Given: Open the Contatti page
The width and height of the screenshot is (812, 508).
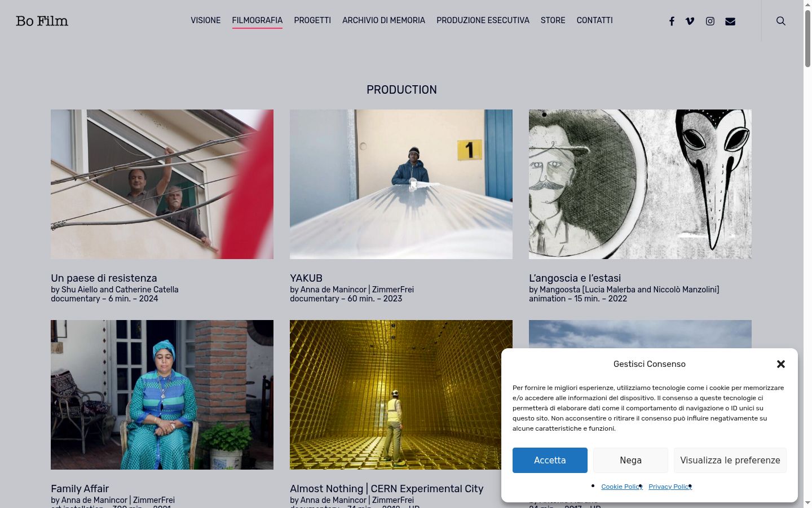Looking at the screenshot, I should click(x=594, y=20).
